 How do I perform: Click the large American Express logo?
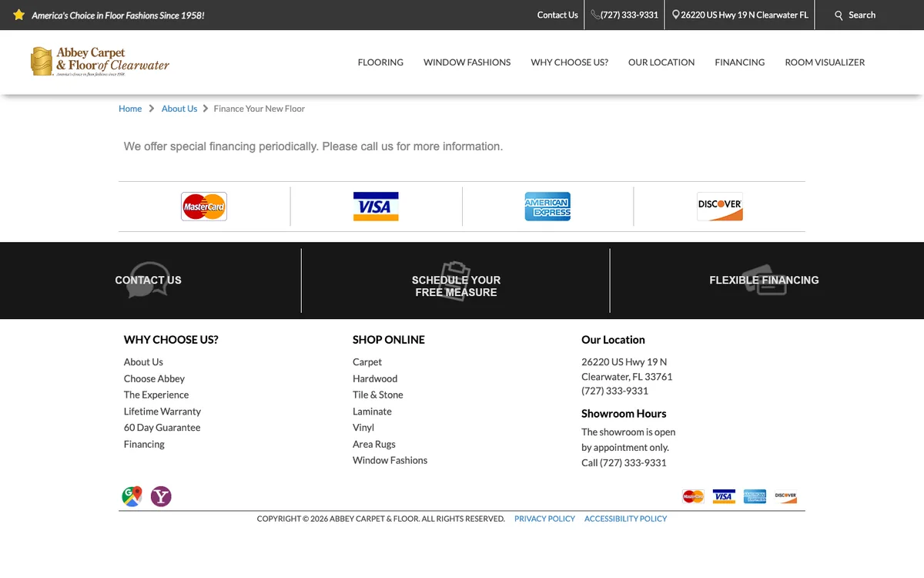(547, 207)
